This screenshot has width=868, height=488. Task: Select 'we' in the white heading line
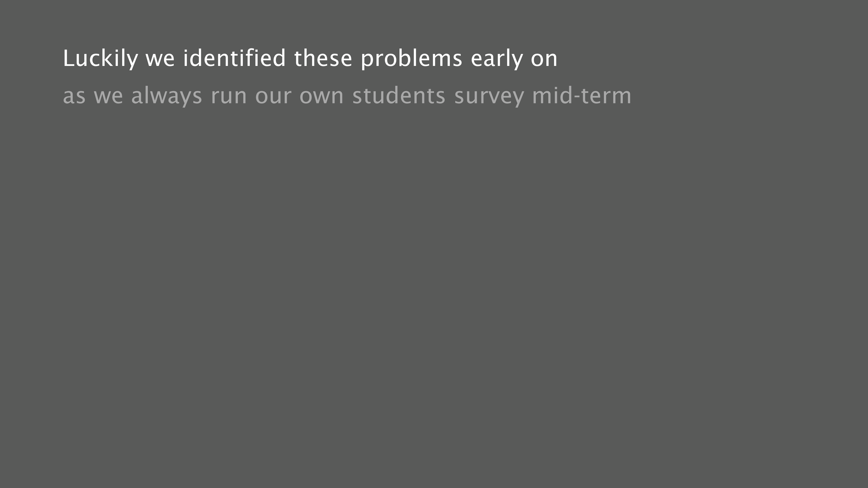point(160,59)
